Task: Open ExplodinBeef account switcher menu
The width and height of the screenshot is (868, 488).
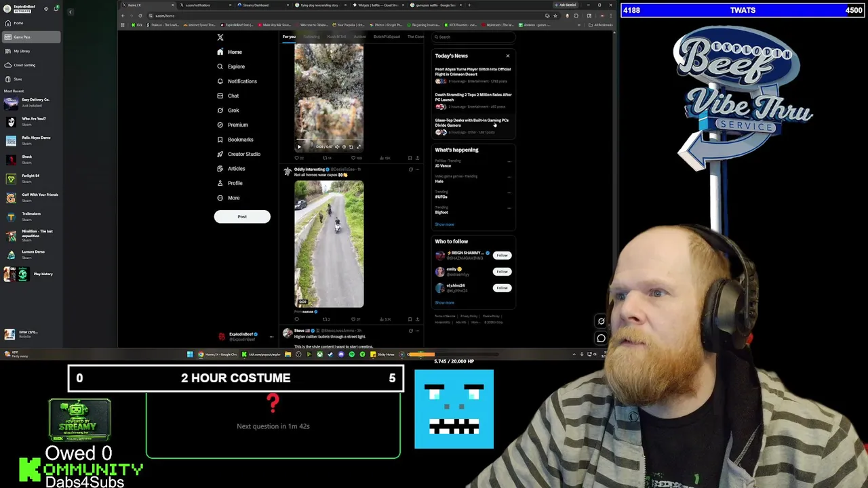Action: [245, 336]
